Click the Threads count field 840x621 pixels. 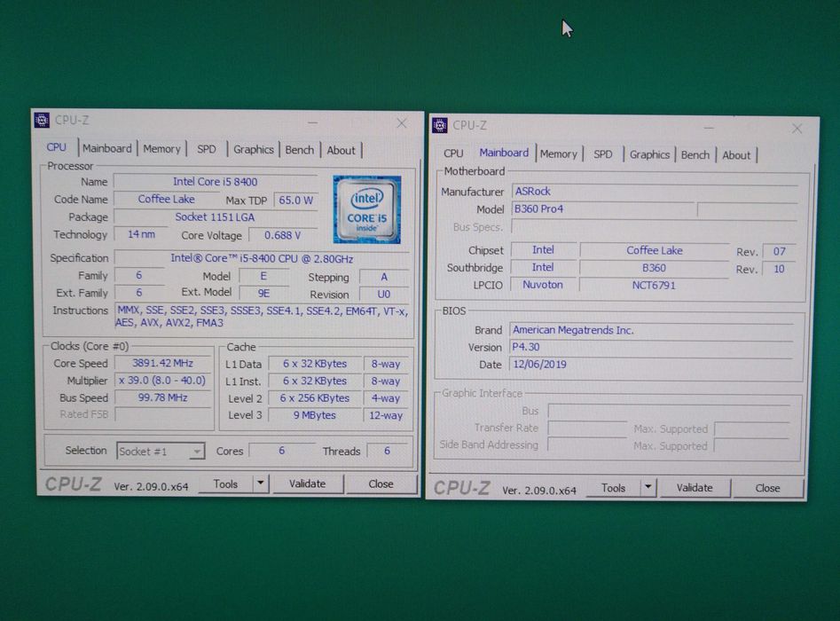[x=387, y=452]
